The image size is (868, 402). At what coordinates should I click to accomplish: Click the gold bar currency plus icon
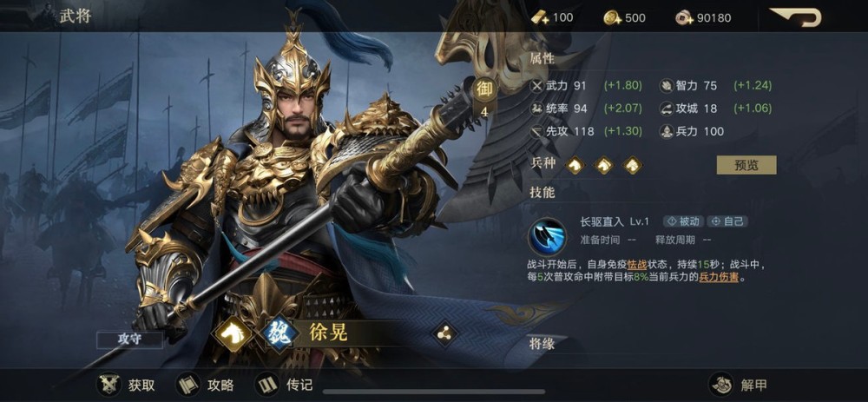(x=540, y=17)
